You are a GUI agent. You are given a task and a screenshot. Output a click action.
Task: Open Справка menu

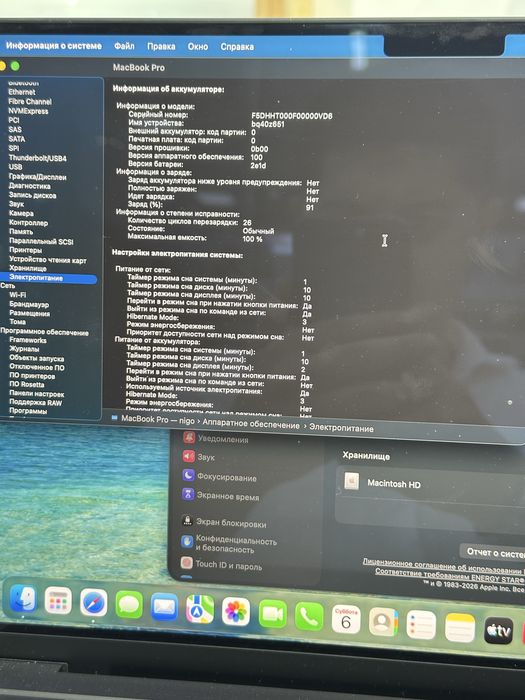[x=237, y=47]
